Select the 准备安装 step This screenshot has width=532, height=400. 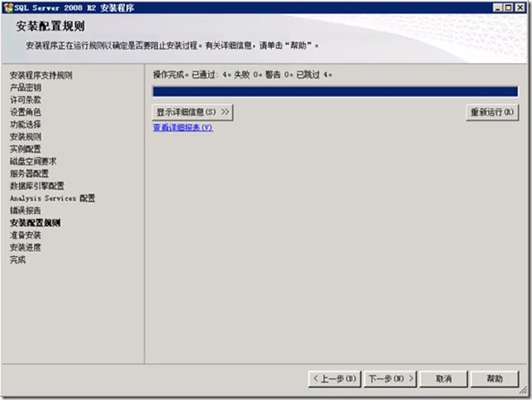tap(26, 235)
